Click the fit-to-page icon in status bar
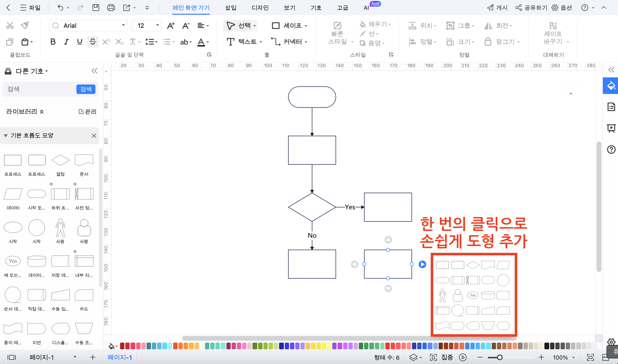 coord(590,357)
